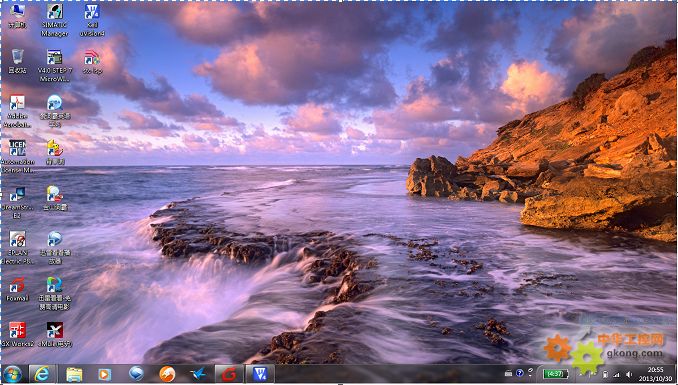Viewport: 678px width, 385px height.
Task: Open Internet Explorer from taskbar
Action: coord(42,374)
